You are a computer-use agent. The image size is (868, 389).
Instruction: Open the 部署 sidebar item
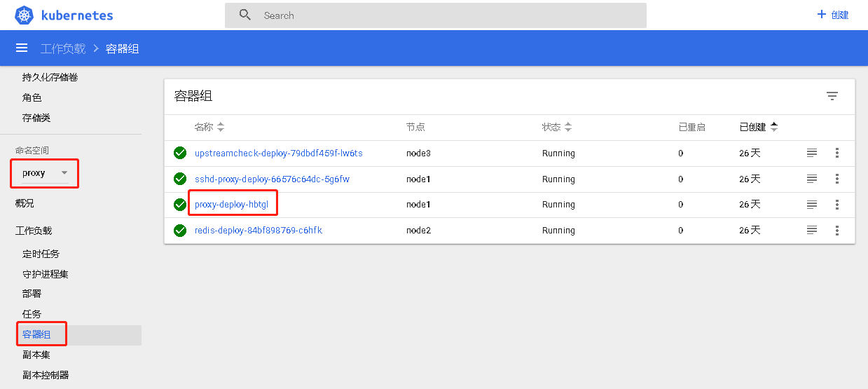point(32,294)
